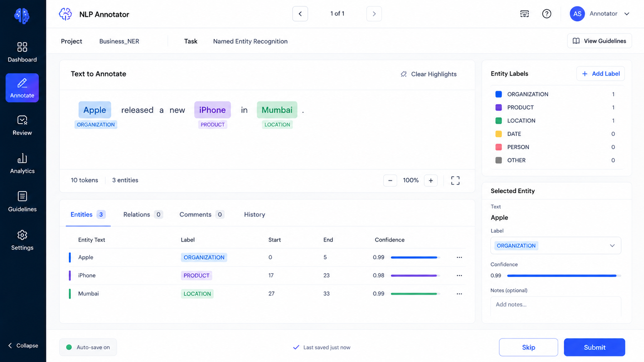Click Clear Highlights

pyautogui.click(x=429, y=74)
